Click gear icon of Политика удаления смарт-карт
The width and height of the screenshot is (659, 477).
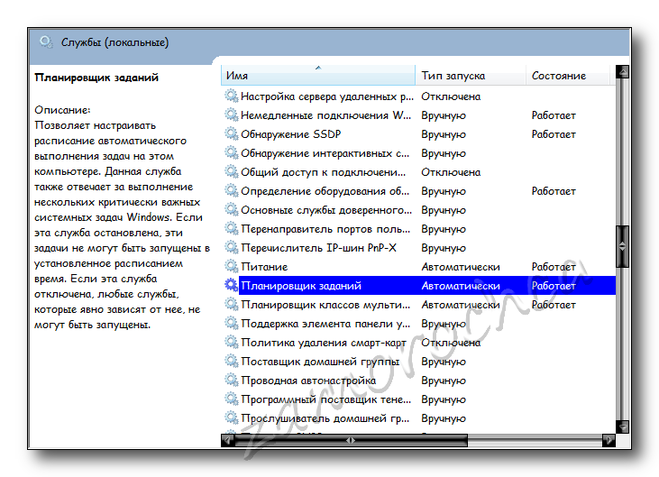click(232, 342)
